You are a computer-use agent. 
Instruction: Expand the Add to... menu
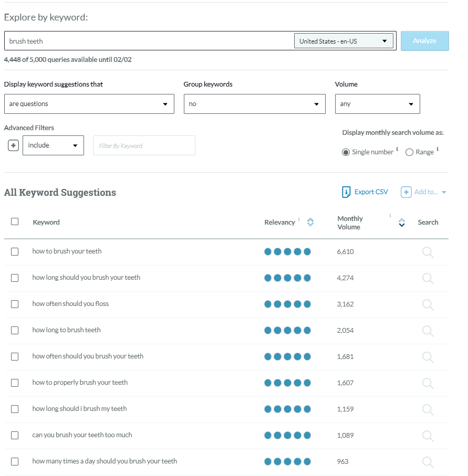tap(424, 192)
